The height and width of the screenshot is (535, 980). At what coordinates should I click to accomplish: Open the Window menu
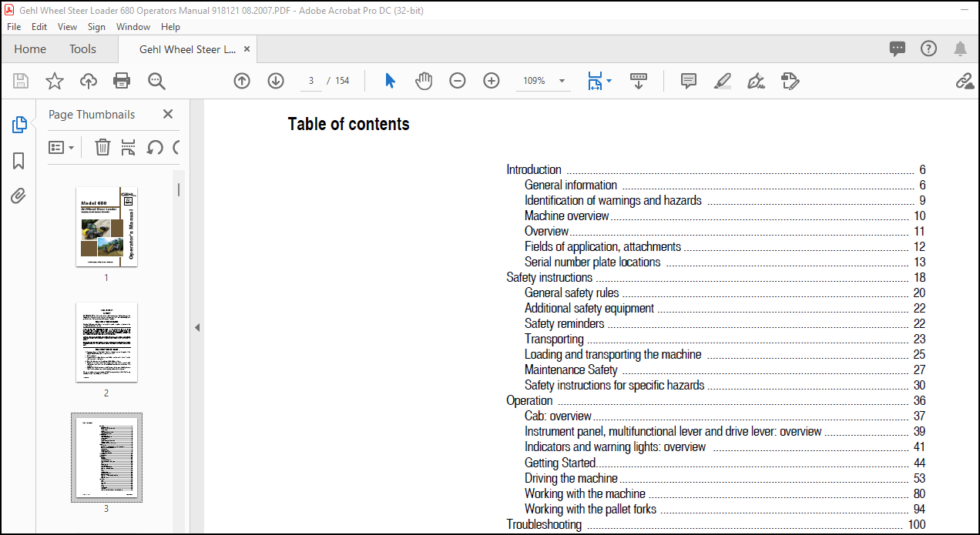pos(133,26)
